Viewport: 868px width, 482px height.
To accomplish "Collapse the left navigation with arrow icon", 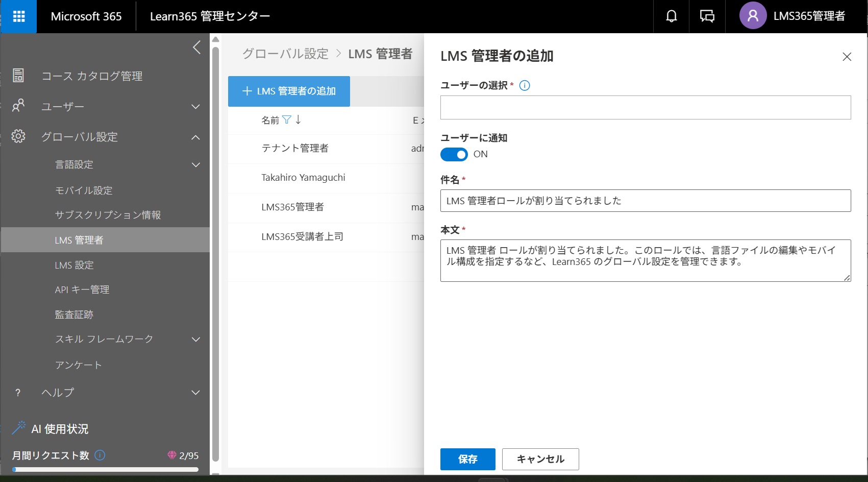I will click(x=196, y=47).
